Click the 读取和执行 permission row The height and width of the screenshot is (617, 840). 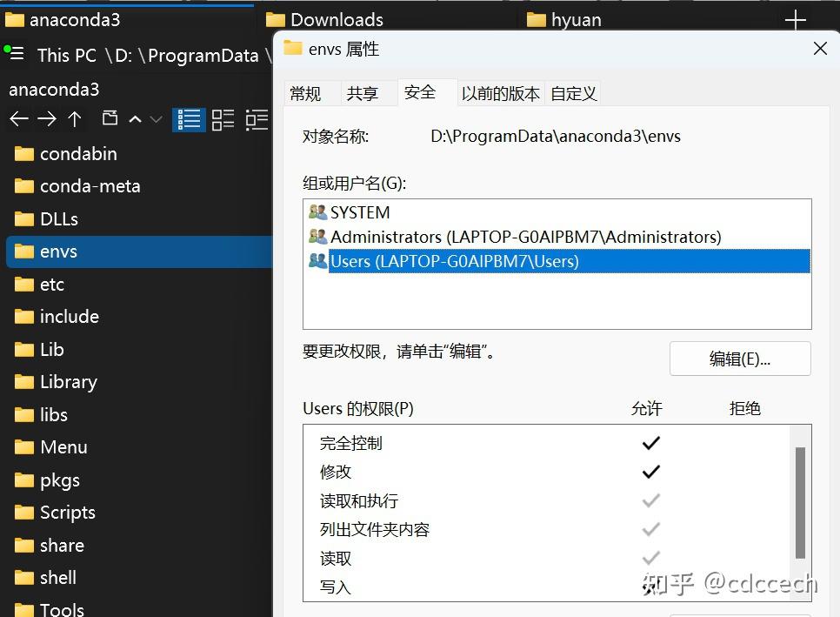(546, 501)
